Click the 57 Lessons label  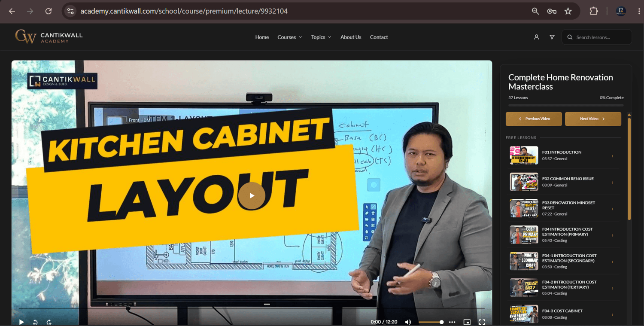point(518,97)
